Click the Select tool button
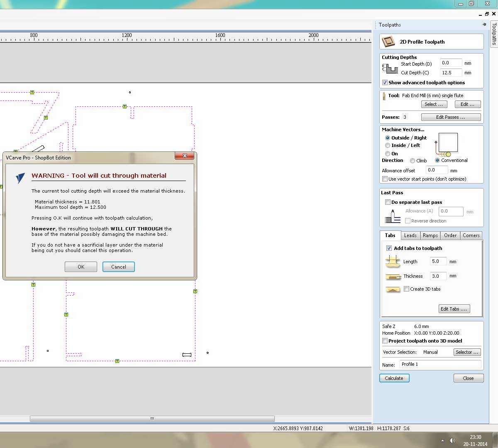498x448 pixels. (x=434, y=104)
